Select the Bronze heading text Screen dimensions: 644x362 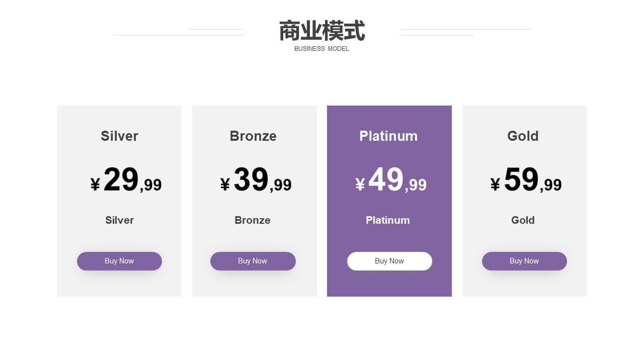(253, 136)
